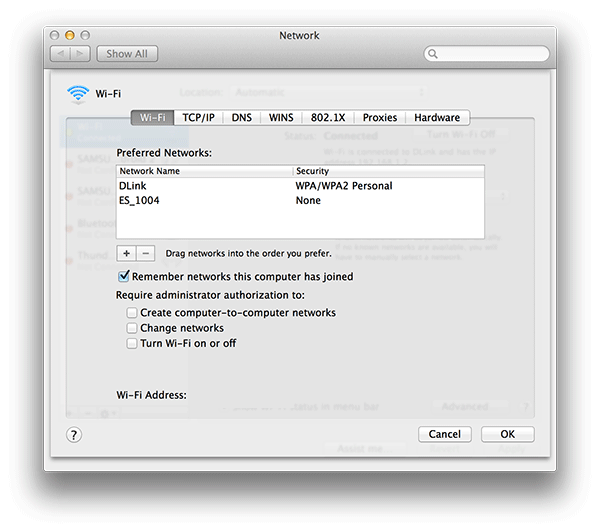600x532 pixels.
Task: Switch to the WINS tab
Action: click(x=281, y=117)
